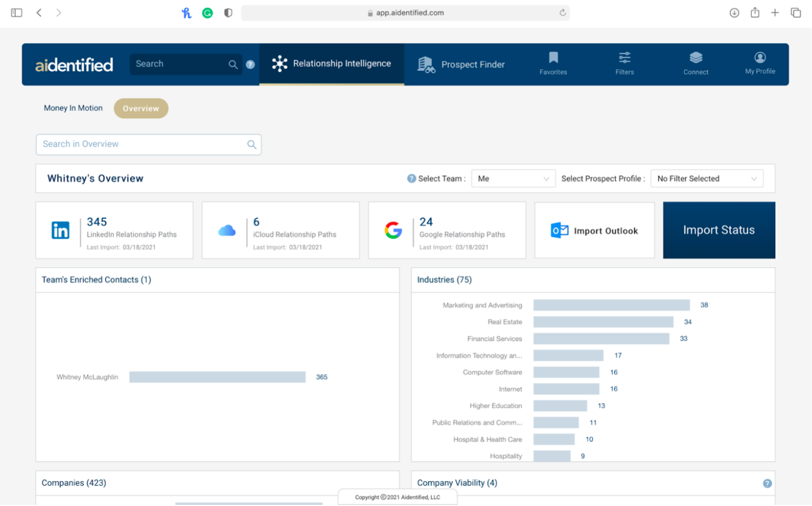
Task: Open the Filters sliders icon
Action: 624,58
